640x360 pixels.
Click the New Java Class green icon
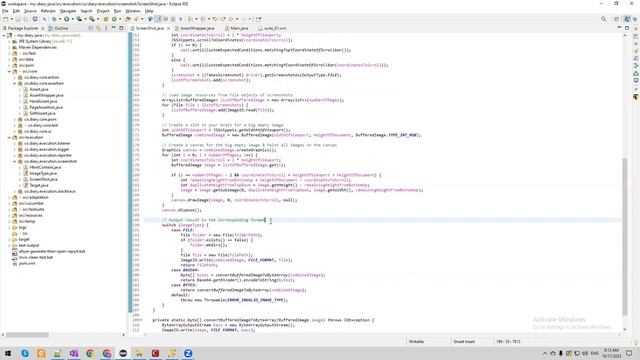coord(114,19)
